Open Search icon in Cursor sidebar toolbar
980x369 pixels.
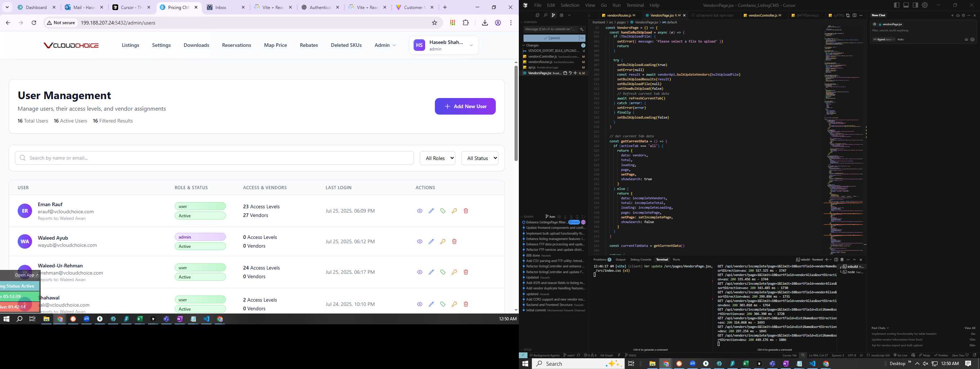tap(545, 15)
